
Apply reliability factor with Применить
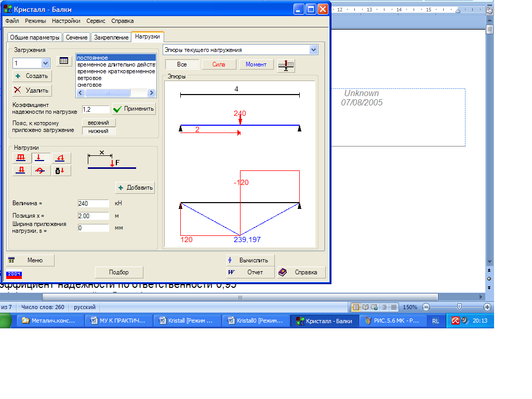[x=134, y=109]
